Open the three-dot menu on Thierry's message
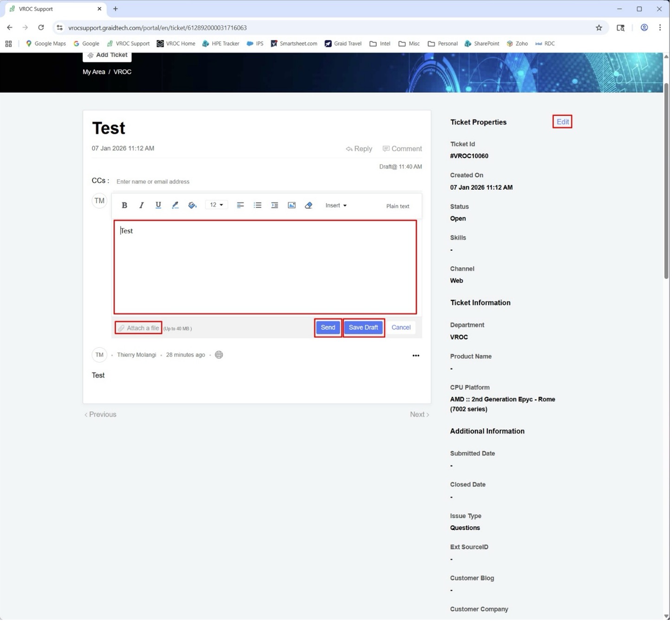This screenshot has width=672, height=621. (416, 356)
